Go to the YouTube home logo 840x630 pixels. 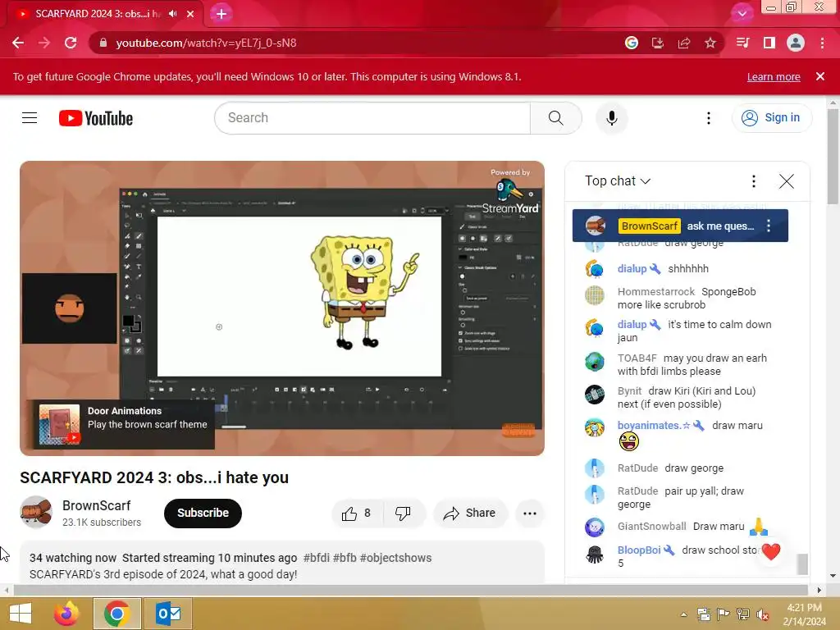96,118
